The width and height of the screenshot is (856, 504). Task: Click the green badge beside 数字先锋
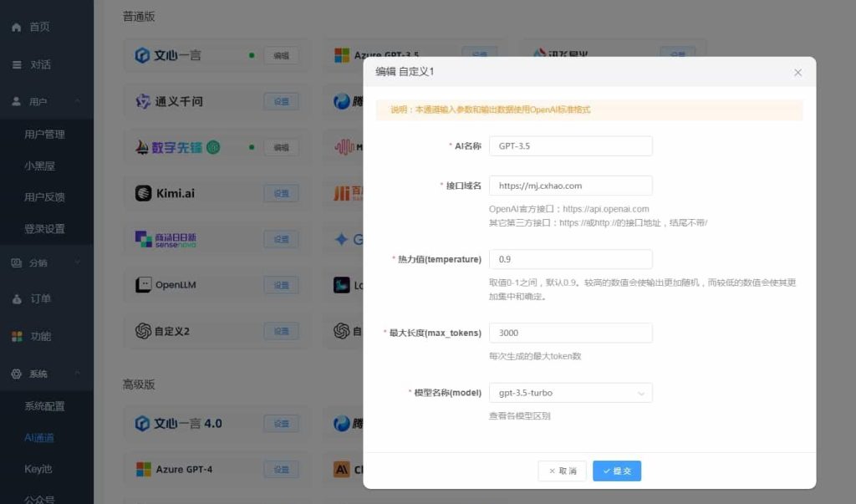coord(213,147)
